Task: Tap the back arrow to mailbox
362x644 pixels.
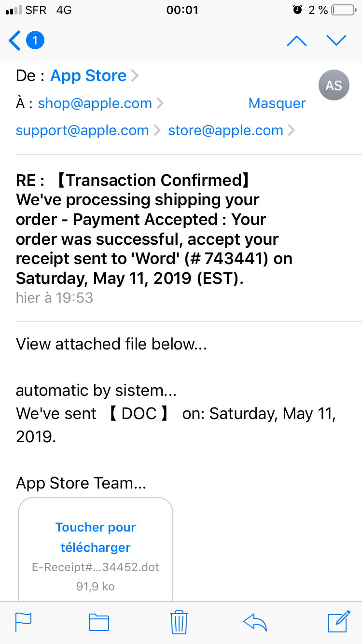Action: click(x=15, y=41)
